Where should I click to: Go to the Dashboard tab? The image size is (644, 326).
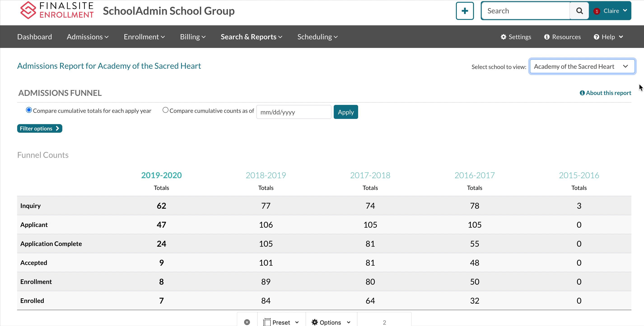(x=35, y=37)
